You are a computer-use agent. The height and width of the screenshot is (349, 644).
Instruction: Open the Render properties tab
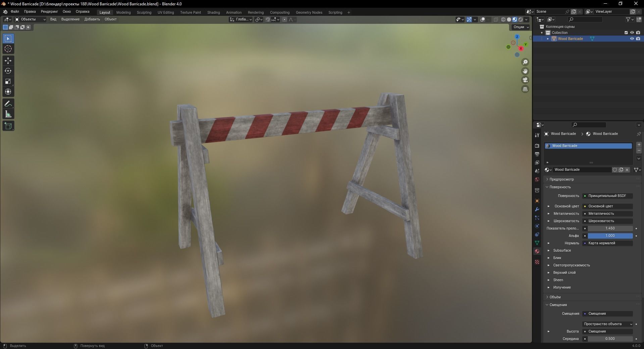coord(537,146)
